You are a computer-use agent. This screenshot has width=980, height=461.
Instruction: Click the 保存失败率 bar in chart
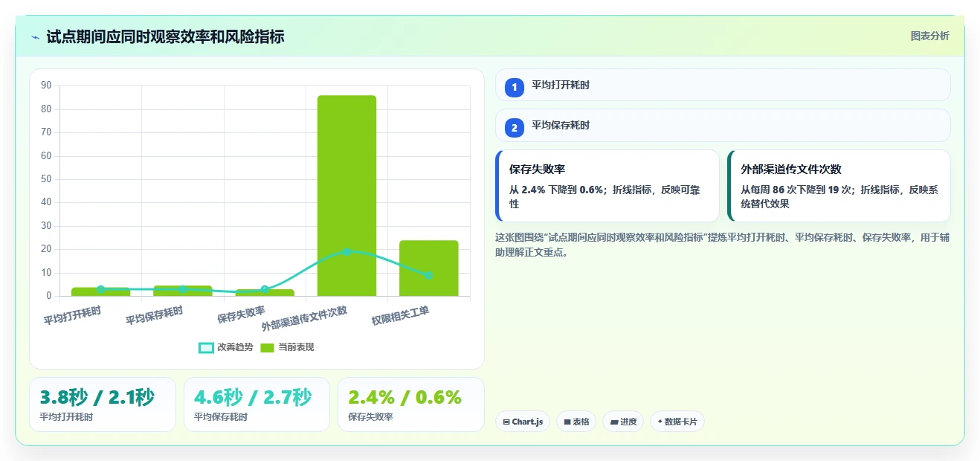click(265, 293)
